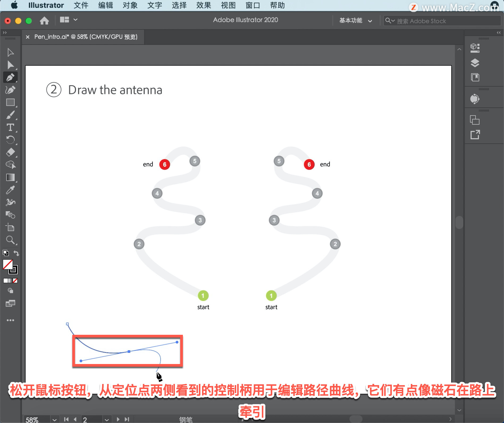
Task: Open the zoom level dropdown
Action: click(x=54, y=420)
